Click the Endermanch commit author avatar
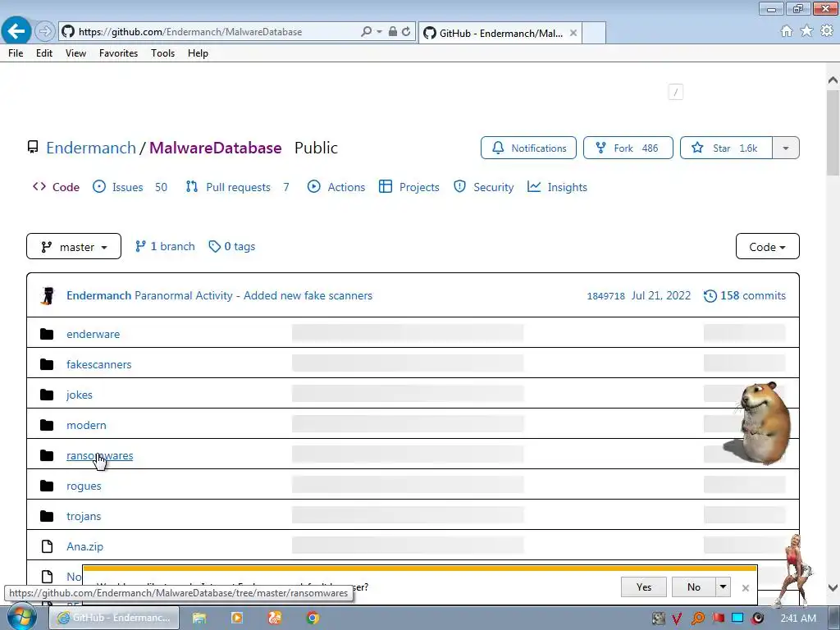The height and width of the screenshot is (630, 840). pyautogui.click(x=48, y=295)
